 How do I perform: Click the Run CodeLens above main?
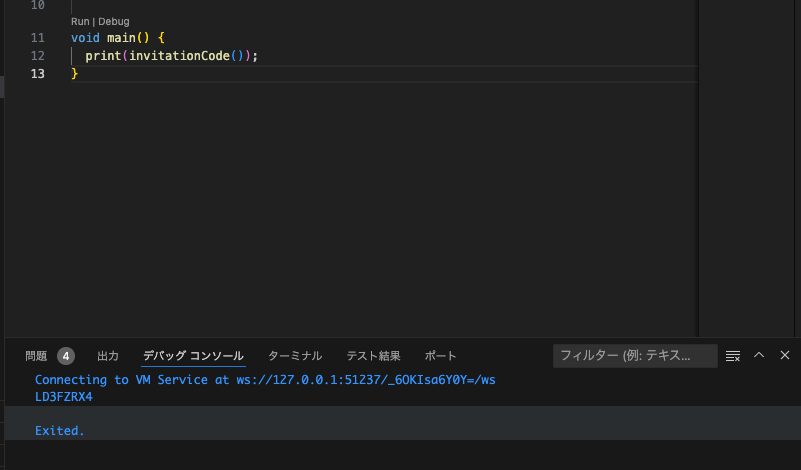click(x=80, y=21)
